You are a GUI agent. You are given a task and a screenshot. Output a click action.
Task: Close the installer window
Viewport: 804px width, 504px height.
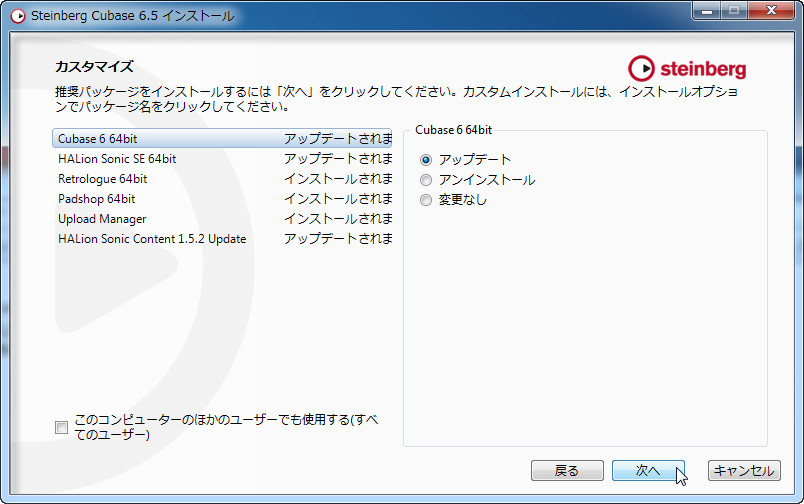pos(771,10)
